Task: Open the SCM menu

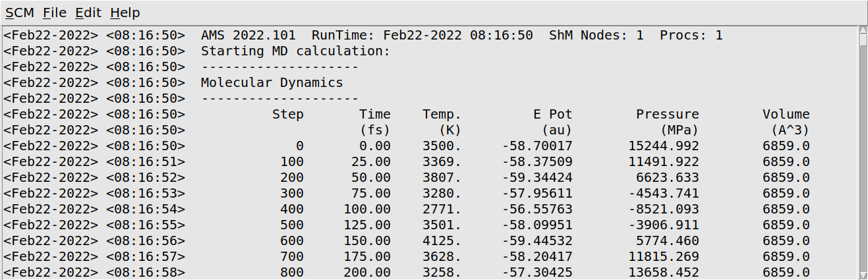Action: tap(20, 13)
